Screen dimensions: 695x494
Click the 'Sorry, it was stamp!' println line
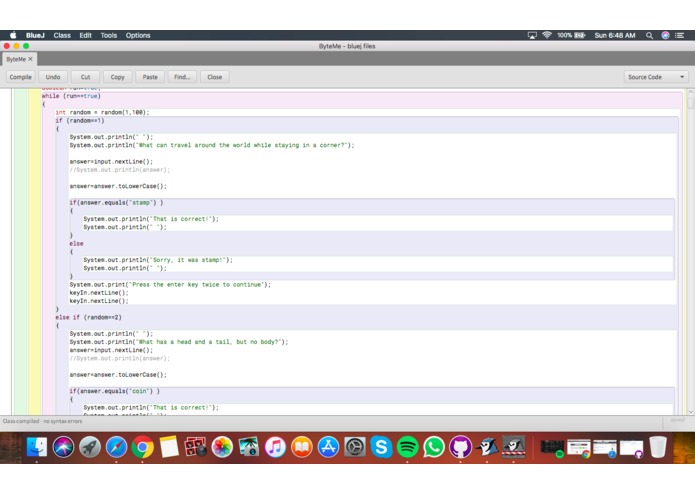pos(158,260)
